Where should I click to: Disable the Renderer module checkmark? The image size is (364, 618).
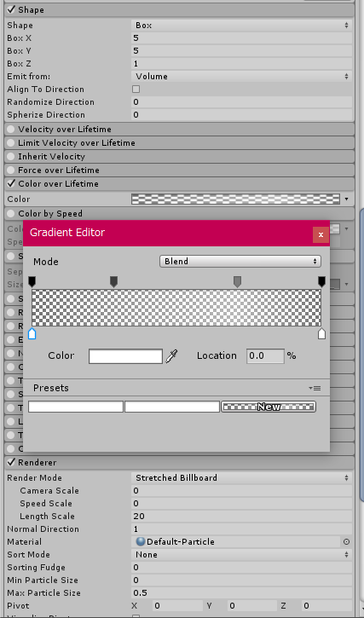tap(11, 462)
